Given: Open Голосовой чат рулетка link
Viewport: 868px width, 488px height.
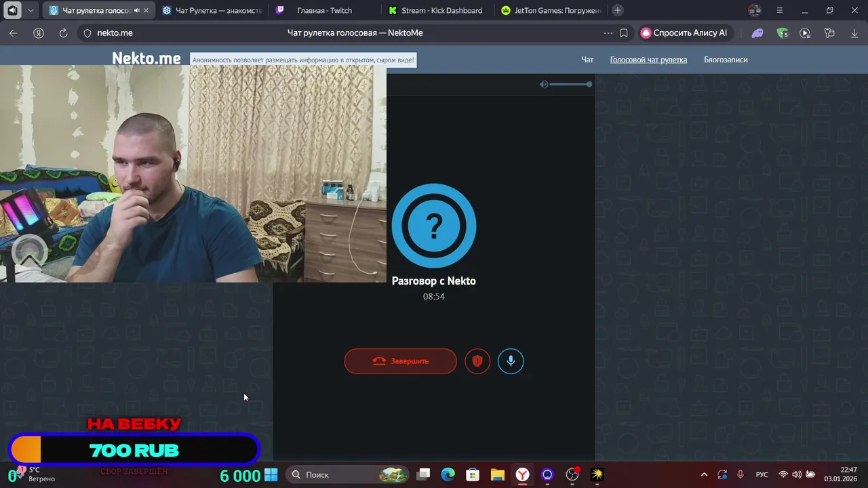Looking at the screenshot, I should [648, 60].
